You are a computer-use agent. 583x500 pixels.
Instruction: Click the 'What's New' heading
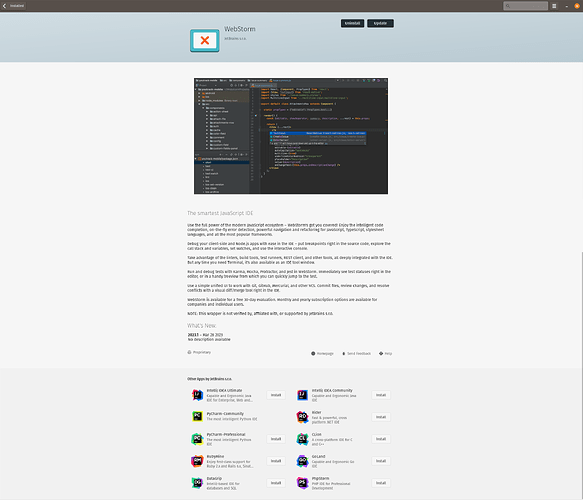tap(201, 326)
